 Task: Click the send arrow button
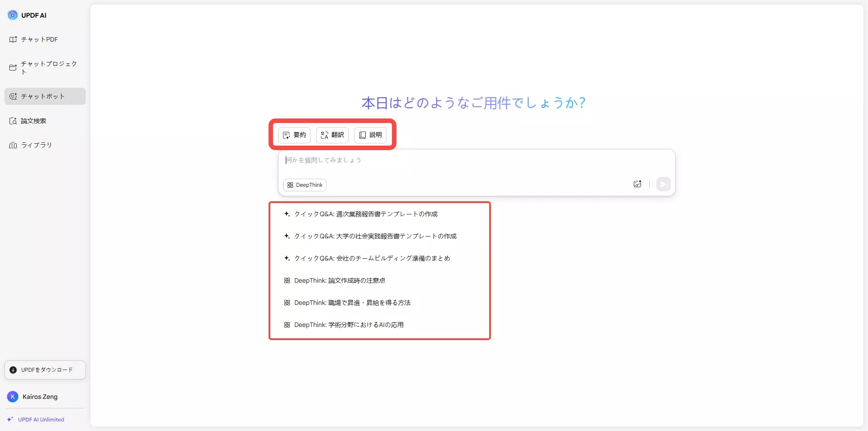pos(663,184)
